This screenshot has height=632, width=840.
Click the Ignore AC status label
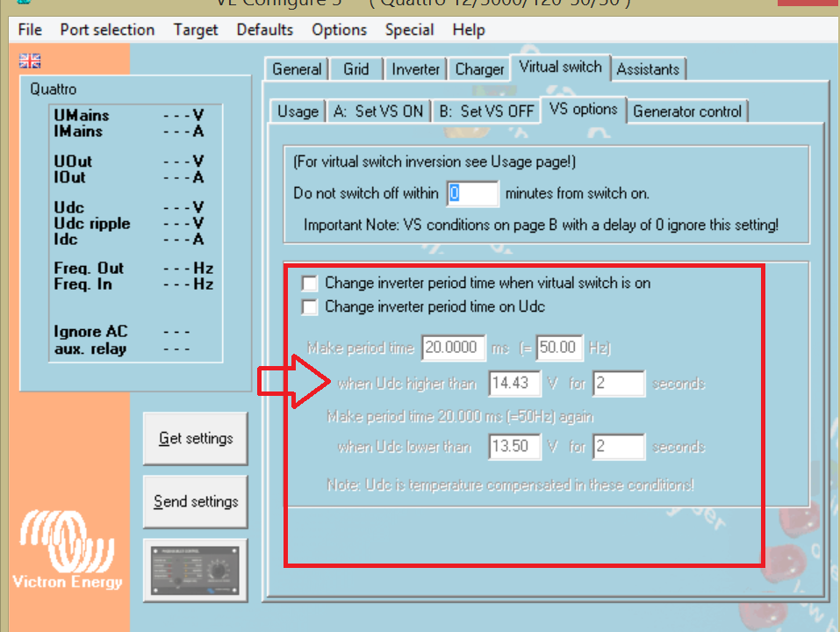90,332
